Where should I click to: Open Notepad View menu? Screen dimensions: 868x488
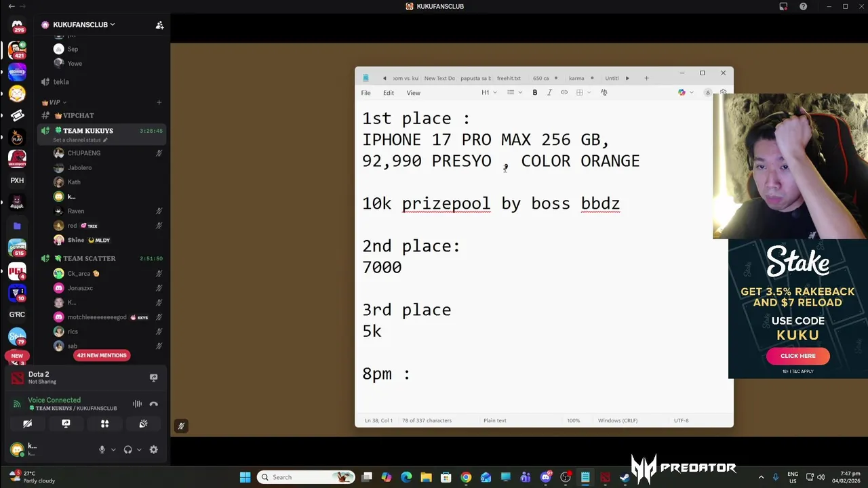[413, 93]
